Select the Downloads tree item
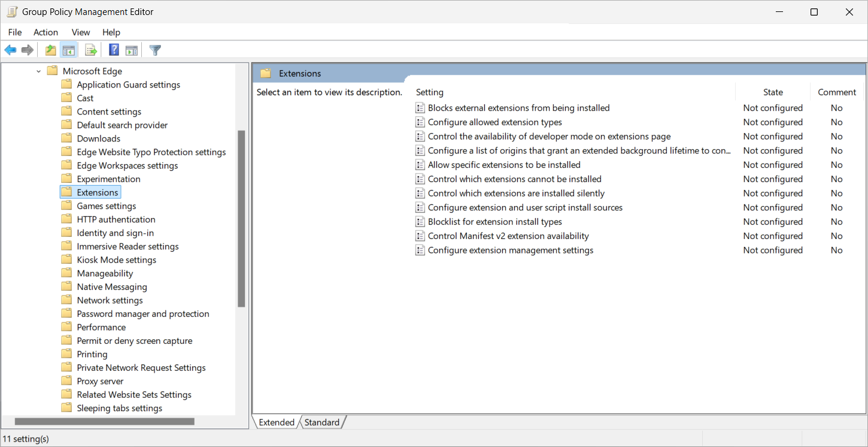This screenshot has width=868, height=447. click(98, 138)
